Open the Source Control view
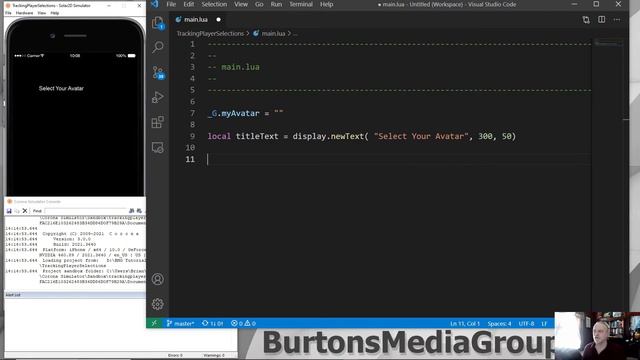Viewport: 640px width, 360px height. [158, 72]
